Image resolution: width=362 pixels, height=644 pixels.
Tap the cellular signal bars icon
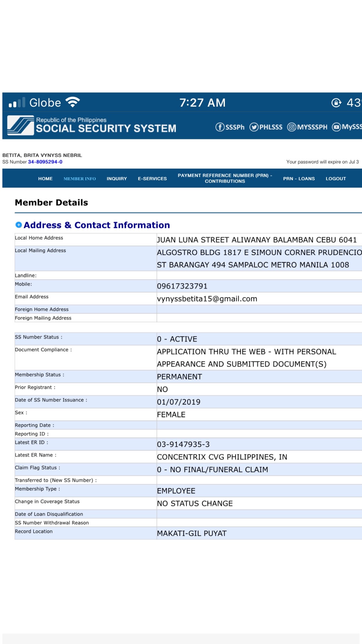(17, 103)
